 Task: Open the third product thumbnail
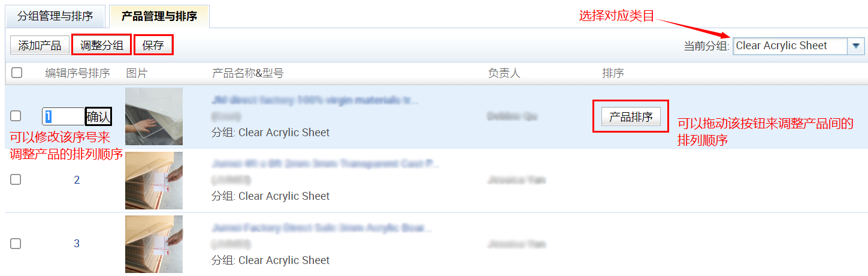[154, 244]
